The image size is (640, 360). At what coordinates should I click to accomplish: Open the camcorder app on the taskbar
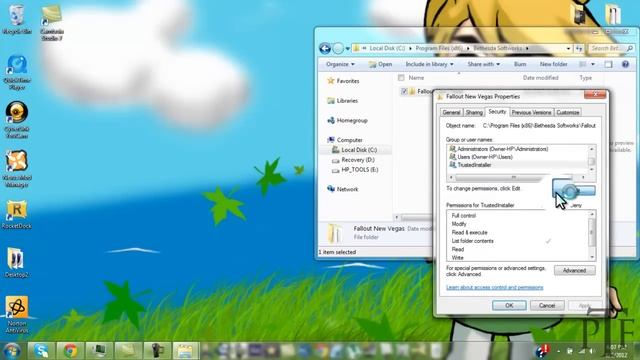157,351
